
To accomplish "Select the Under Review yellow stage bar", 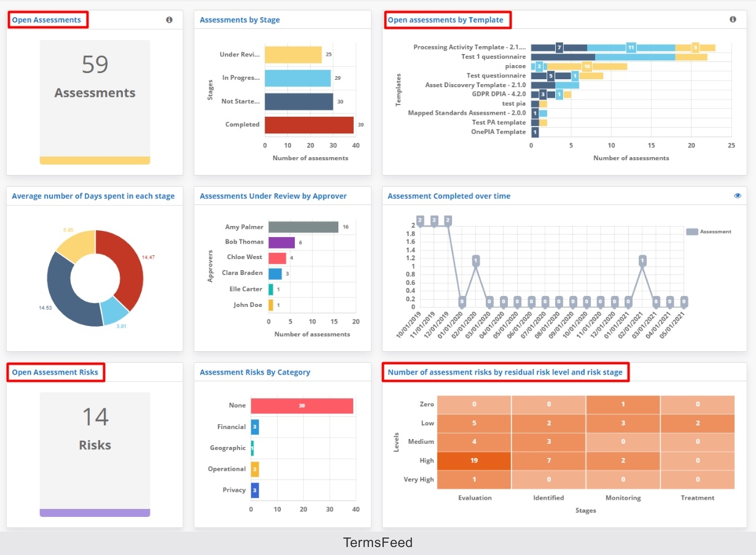I will click(x=294, y=55).
